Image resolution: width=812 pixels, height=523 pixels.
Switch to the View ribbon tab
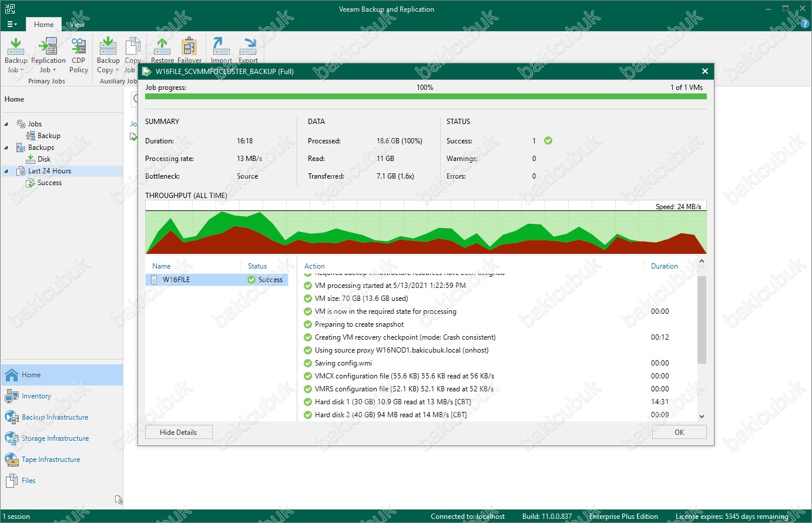[77, 25]
